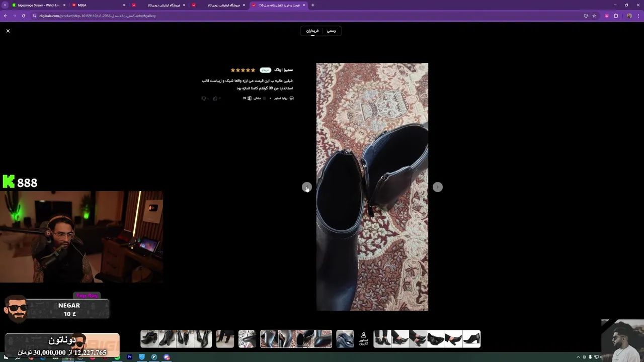Close the MEGA browser tab

point(124,5)
